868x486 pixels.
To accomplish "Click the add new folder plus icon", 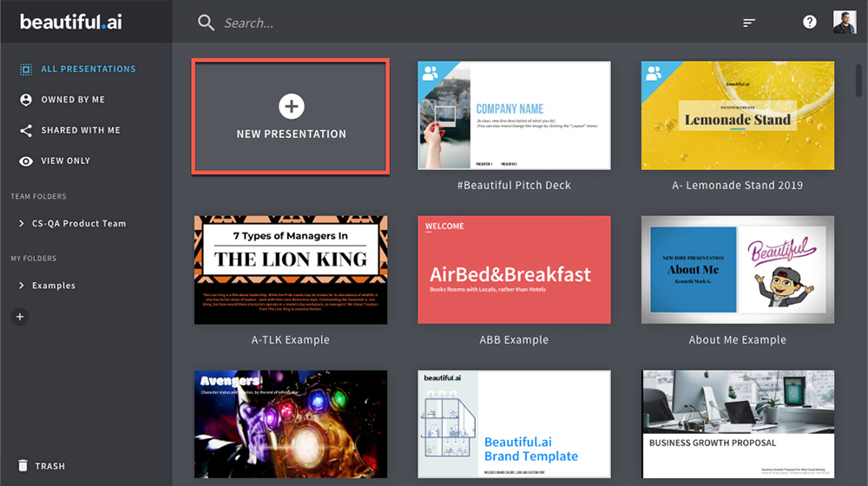I will (x=21, y=318).
